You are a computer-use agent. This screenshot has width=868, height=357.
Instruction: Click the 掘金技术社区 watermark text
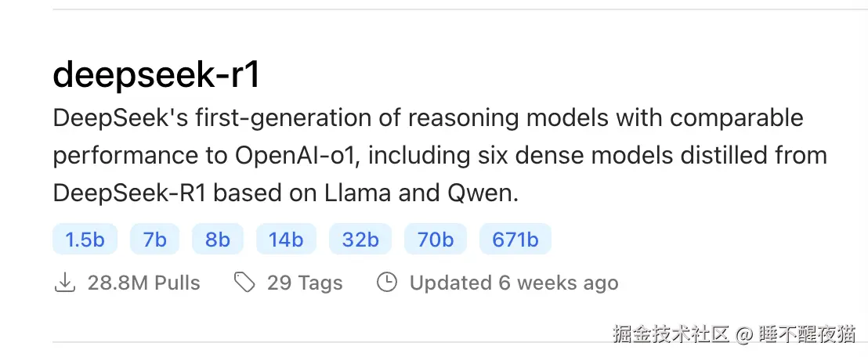point(670,334)
